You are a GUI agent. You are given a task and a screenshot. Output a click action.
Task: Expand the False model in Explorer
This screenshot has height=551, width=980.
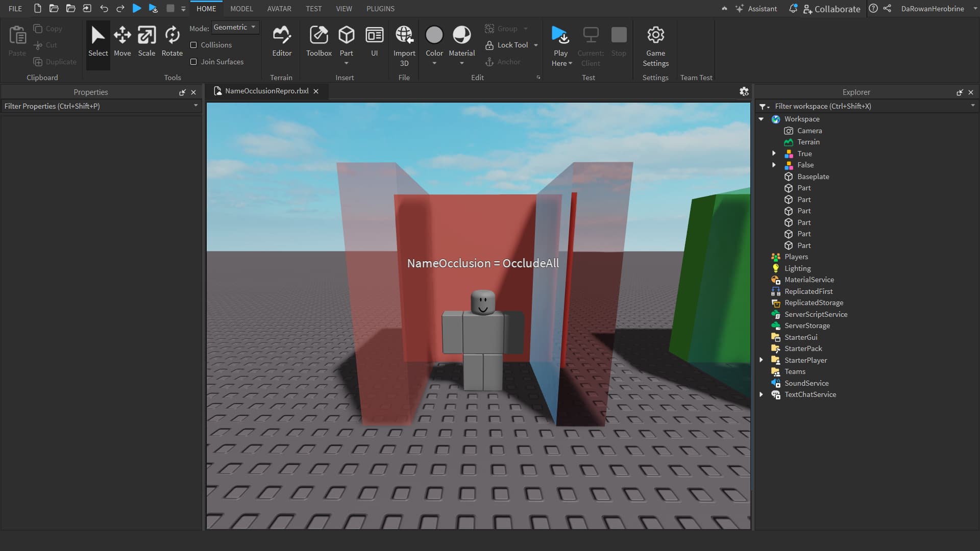tap(774, 165)
